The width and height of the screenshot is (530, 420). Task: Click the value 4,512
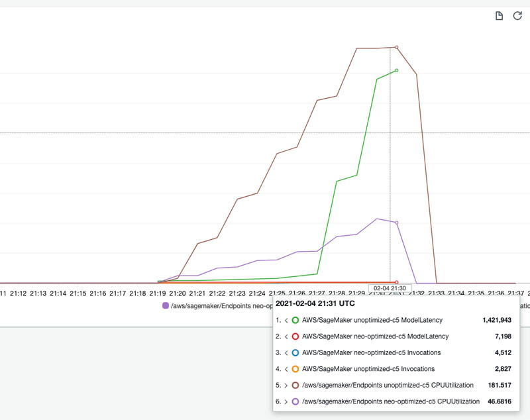point(503,352)
